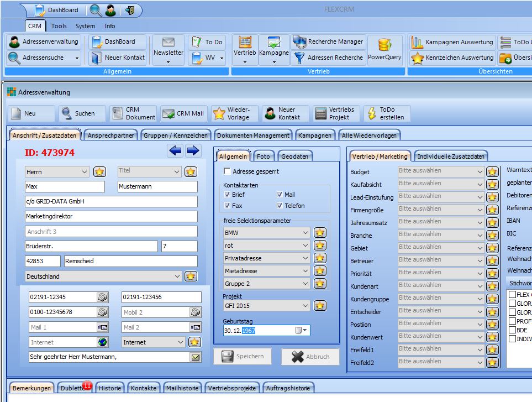
Task: Click the star icon beside GFI 2015 project
Action: [x=320, y=306]
